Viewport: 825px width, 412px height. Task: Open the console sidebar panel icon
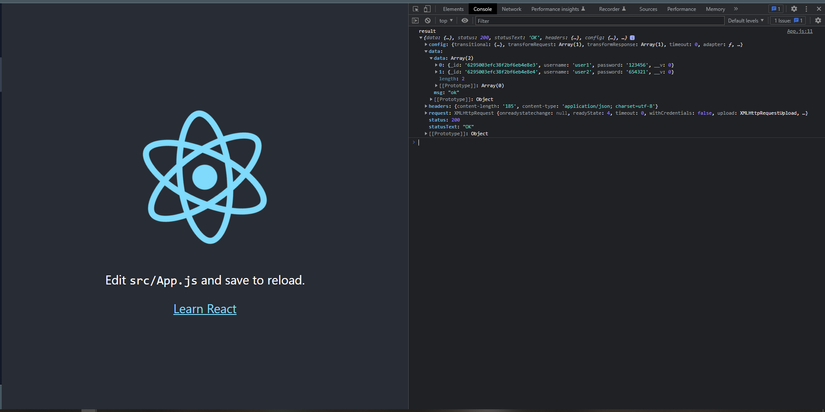(x=416, y=20)
